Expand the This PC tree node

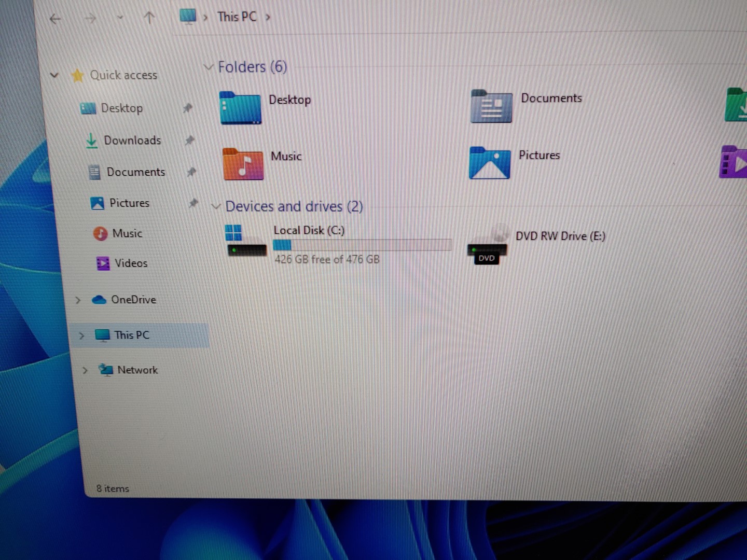[x=81, y=335]
